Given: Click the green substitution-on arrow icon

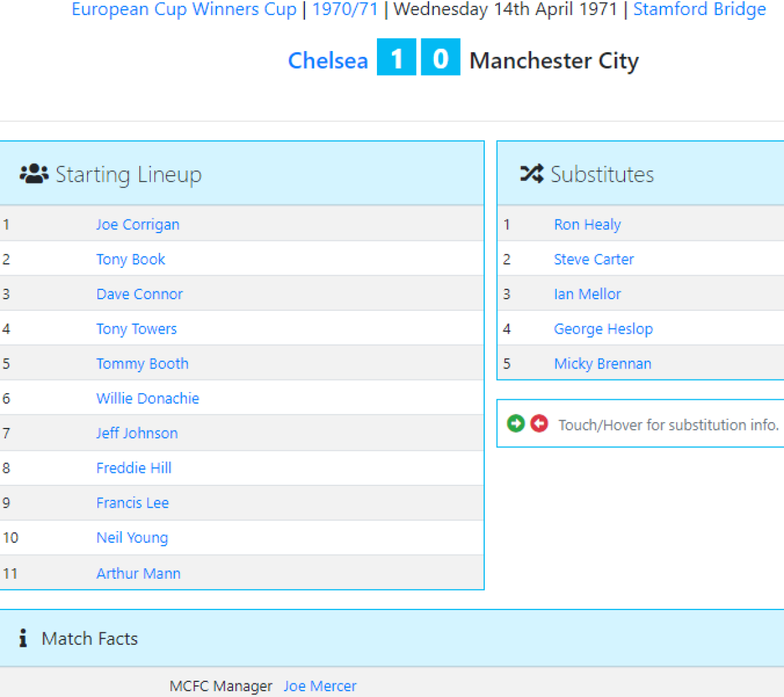Looking at the screenshot, I should [516, 423].
